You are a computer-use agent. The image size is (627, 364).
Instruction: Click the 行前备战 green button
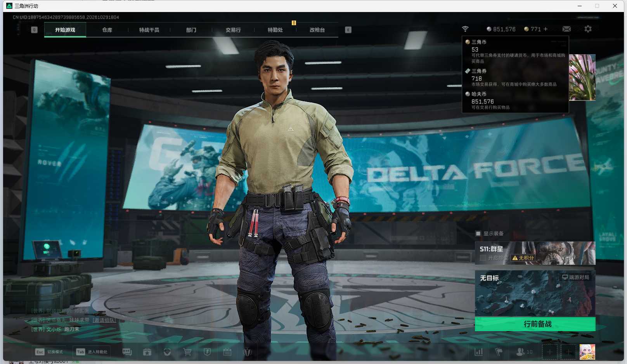pos(535,324)
